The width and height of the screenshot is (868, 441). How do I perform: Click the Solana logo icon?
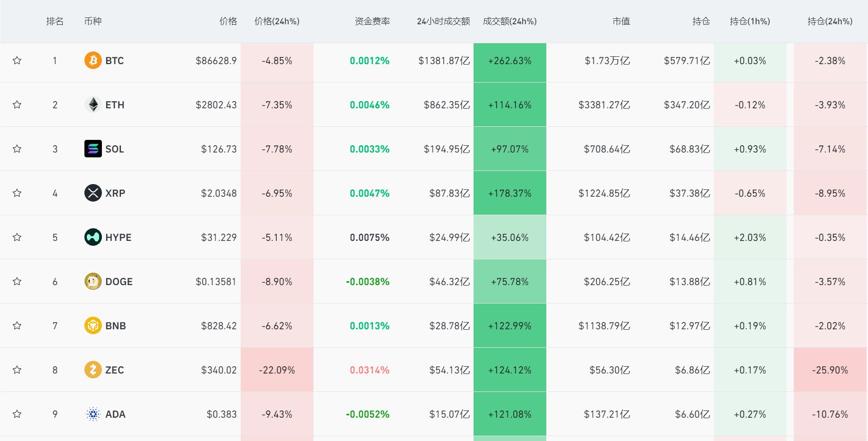click(93, 149)
